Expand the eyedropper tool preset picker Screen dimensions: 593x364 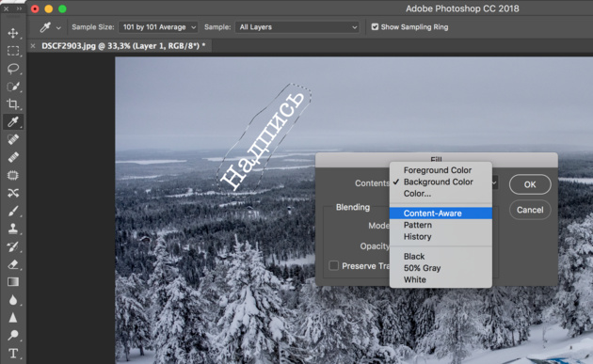(x=58, y=27)
